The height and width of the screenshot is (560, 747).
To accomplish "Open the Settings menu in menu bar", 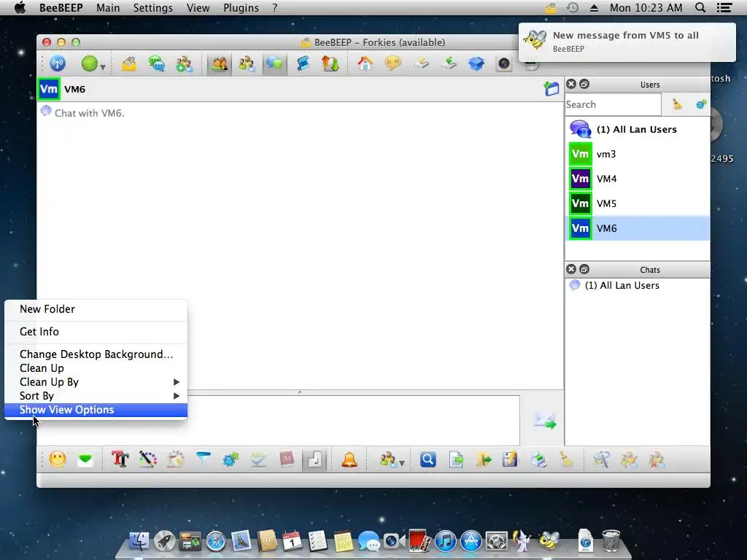I will (x=153, y=8).
